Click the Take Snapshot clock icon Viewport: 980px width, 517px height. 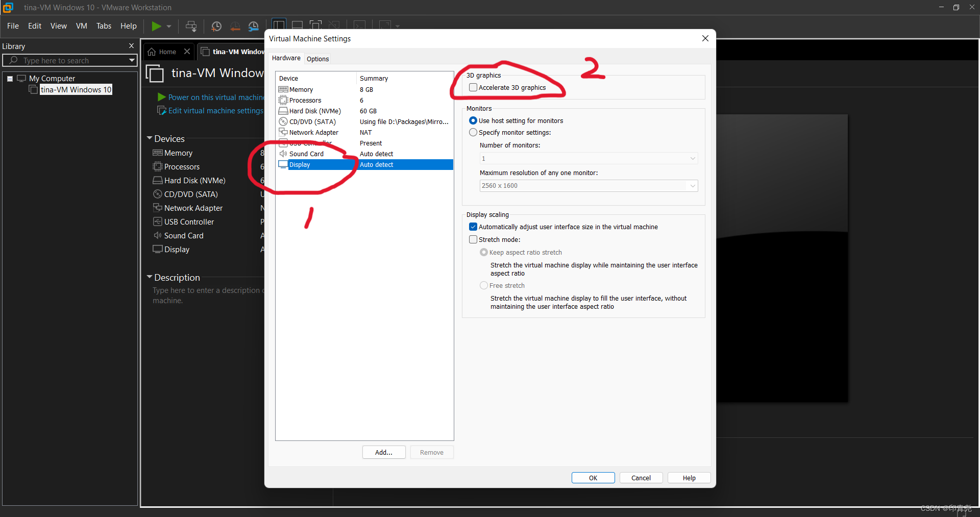(216, 26)
